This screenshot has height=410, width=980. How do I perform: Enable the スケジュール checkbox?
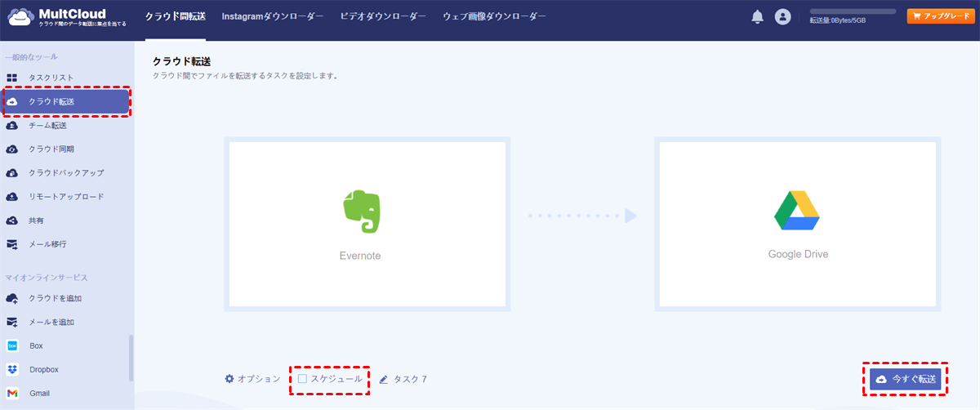point(302,379)
